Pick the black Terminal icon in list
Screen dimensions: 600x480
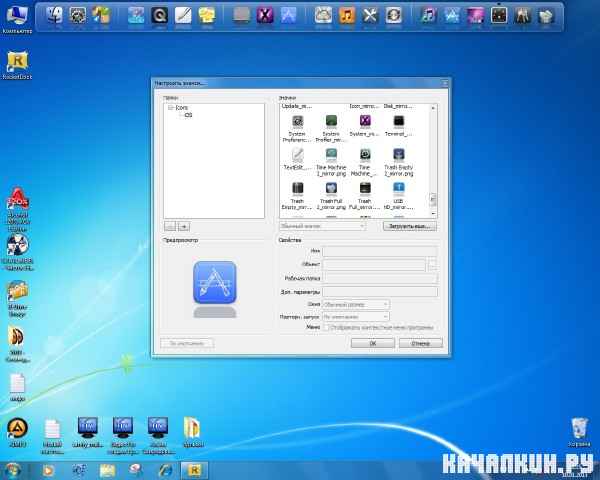[398, 121]
